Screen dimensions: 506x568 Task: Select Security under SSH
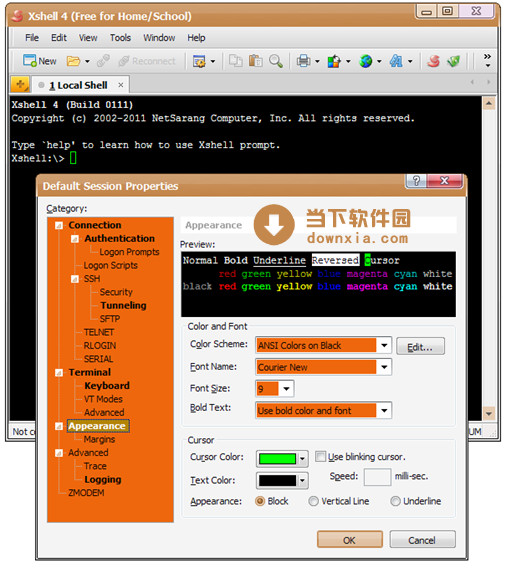(x=116, y=292)
